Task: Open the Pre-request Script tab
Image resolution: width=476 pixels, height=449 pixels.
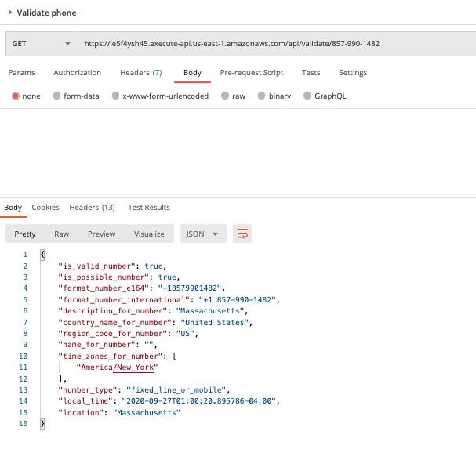Action: 252,73
